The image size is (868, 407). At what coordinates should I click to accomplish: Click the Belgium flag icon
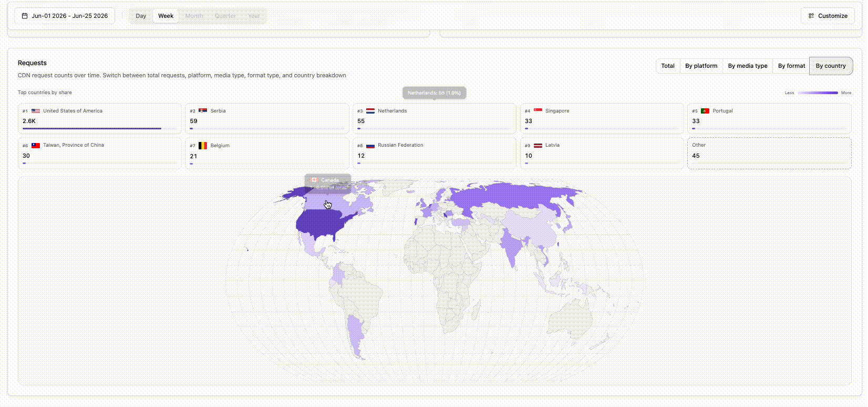point(203,146)
